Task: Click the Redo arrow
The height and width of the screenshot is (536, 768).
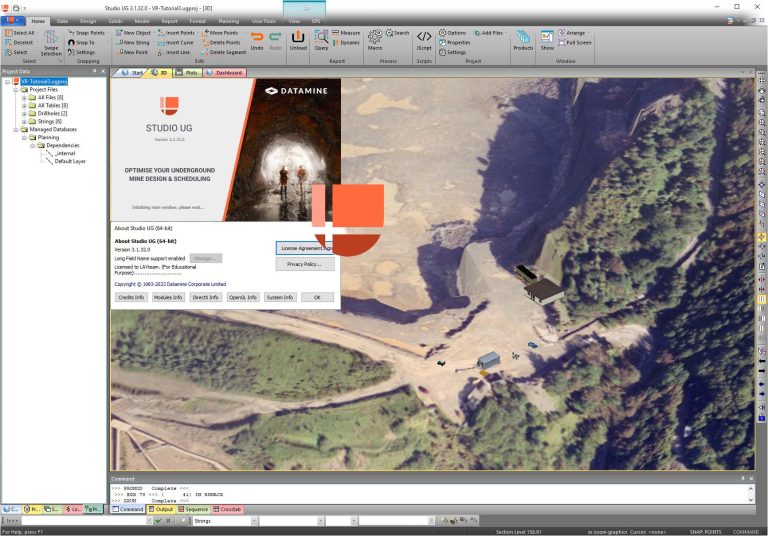Action: [x=276, y=41]
